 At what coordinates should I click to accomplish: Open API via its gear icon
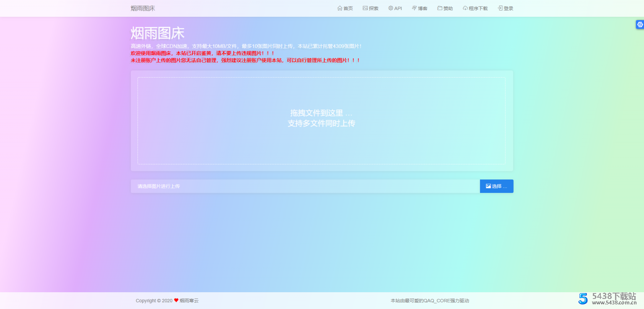(x=391, y=8)
